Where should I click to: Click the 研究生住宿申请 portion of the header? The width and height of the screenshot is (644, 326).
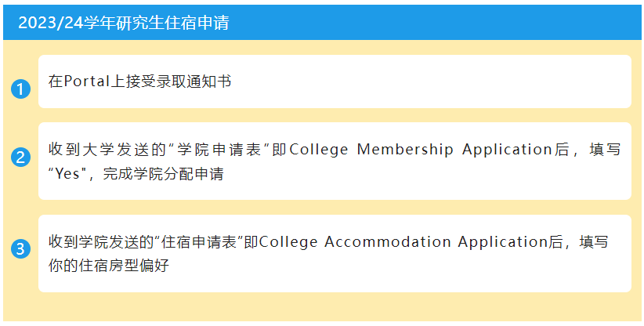tap(172, 23)
